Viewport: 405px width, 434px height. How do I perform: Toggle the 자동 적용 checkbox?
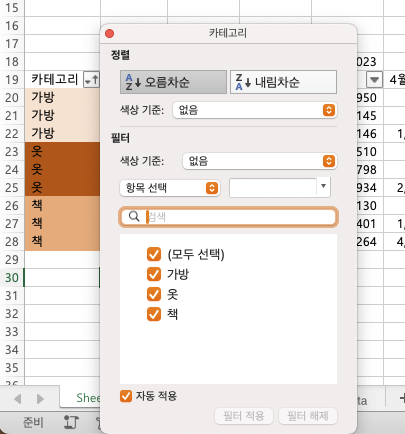126,396
